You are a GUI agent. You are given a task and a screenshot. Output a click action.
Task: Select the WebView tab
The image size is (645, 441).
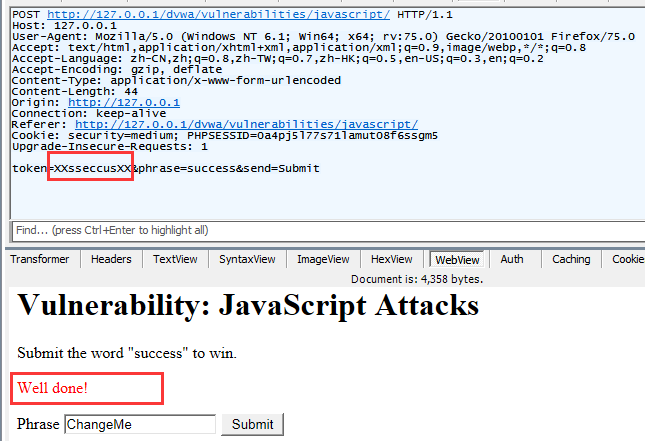coord(457,260)
